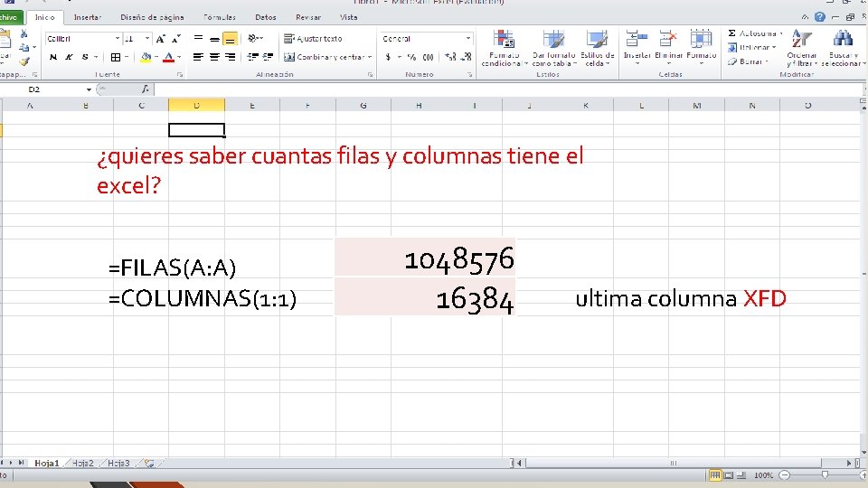Click the red font color A button
Screen dimensions: 868x488
[169, 57]
